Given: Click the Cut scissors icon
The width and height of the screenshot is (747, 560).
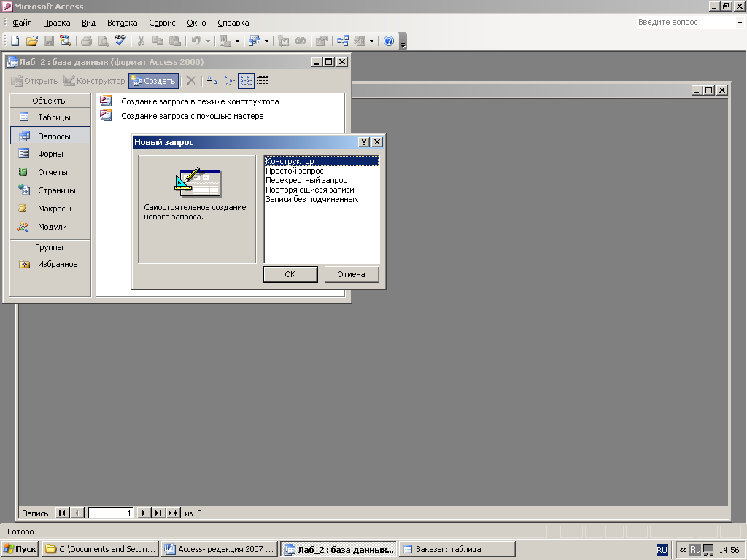Looking at the screenshot, I should [x=141, y=41].
